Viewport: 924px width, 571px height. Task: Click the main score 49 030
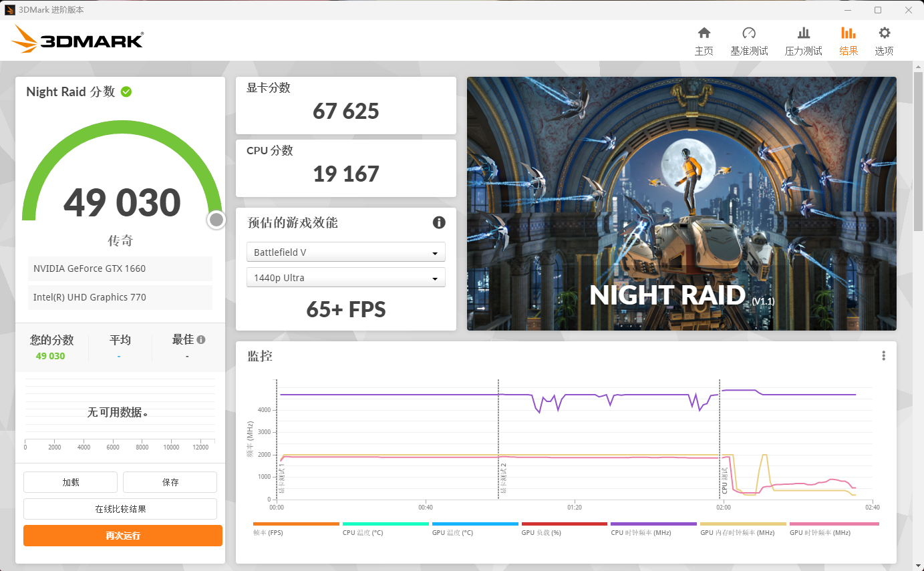point(122,202)
